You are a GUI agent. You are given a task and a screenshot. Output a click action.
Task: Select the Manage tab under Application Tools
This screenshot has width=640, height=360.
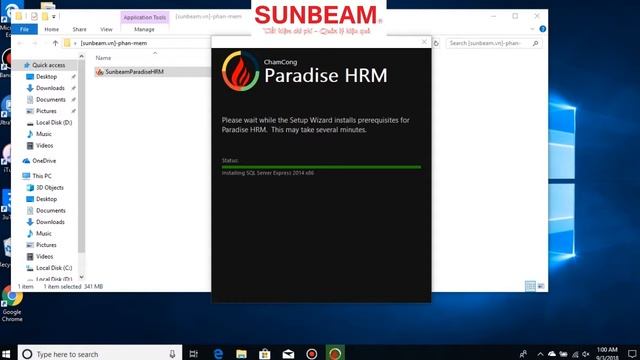144,29
